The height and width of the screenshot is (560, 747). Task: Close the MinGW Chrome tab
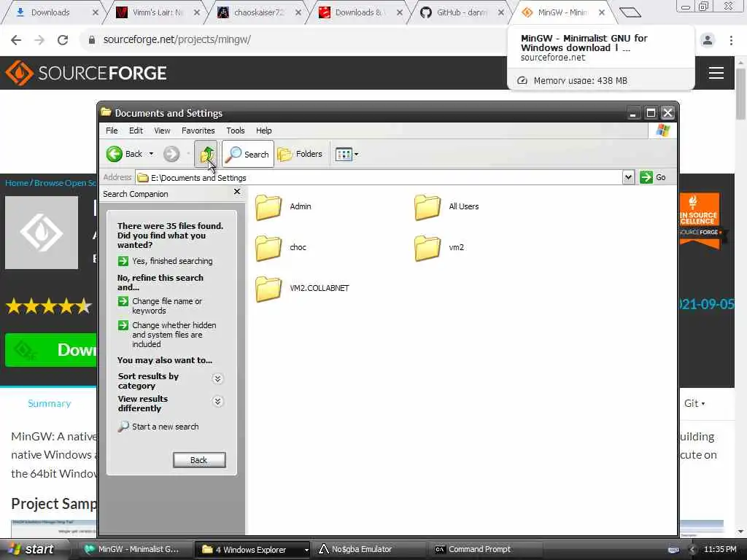point(602,12)
